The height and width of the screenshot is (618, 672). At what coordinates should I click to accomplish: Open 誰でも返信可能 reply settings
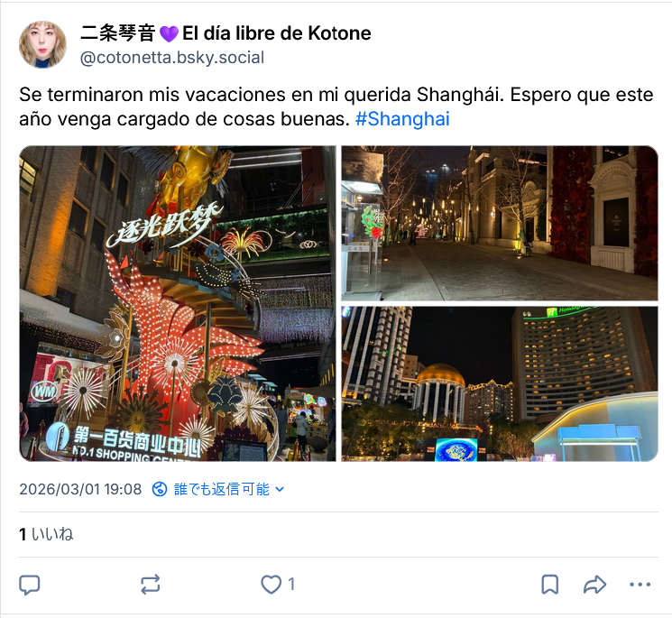218,489
